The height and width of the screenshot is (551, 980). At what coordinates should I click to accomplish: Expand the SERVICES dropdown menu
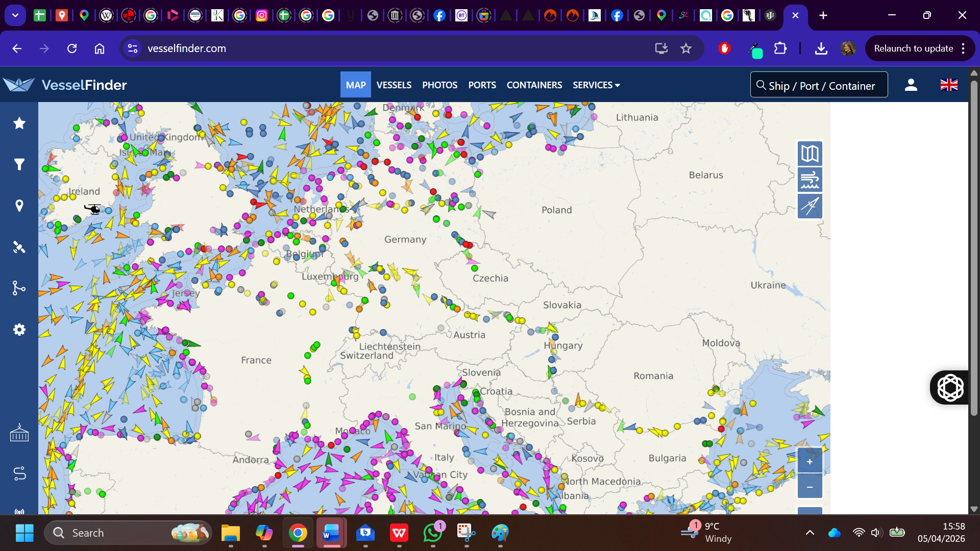pos(596,85)
